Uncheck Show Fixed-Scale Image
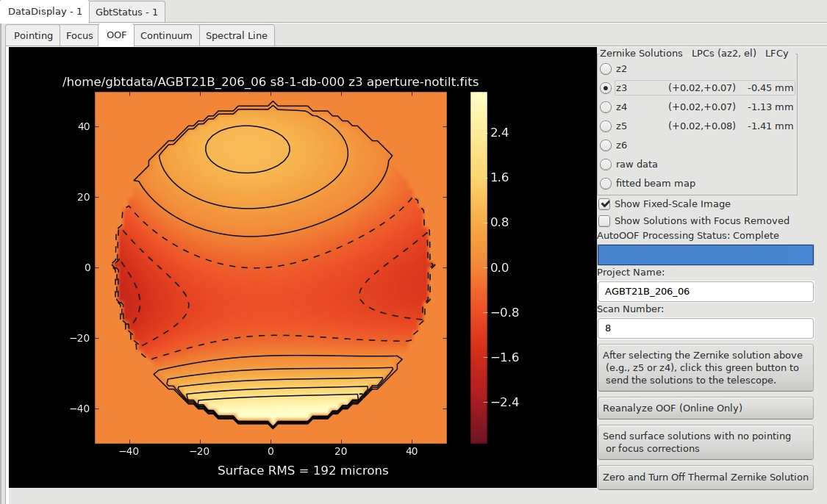This screenshot has width=827, height=504. [x=604, y=204]
